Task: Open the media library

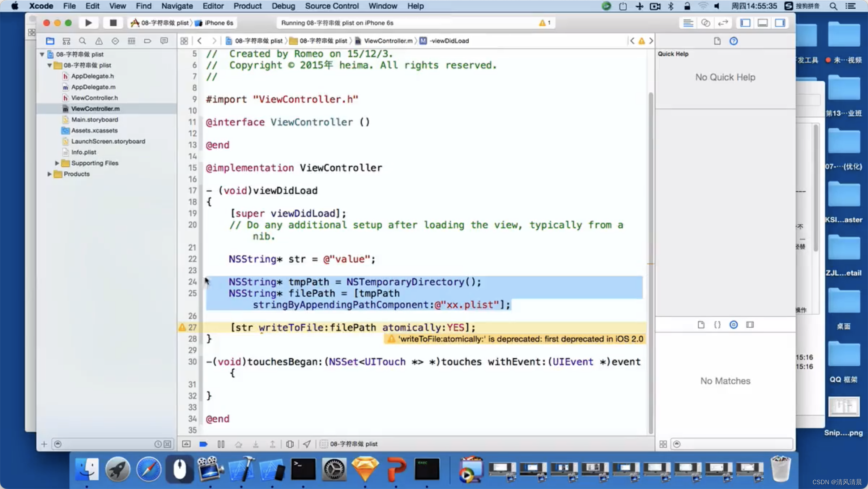Action: [750, 324]
